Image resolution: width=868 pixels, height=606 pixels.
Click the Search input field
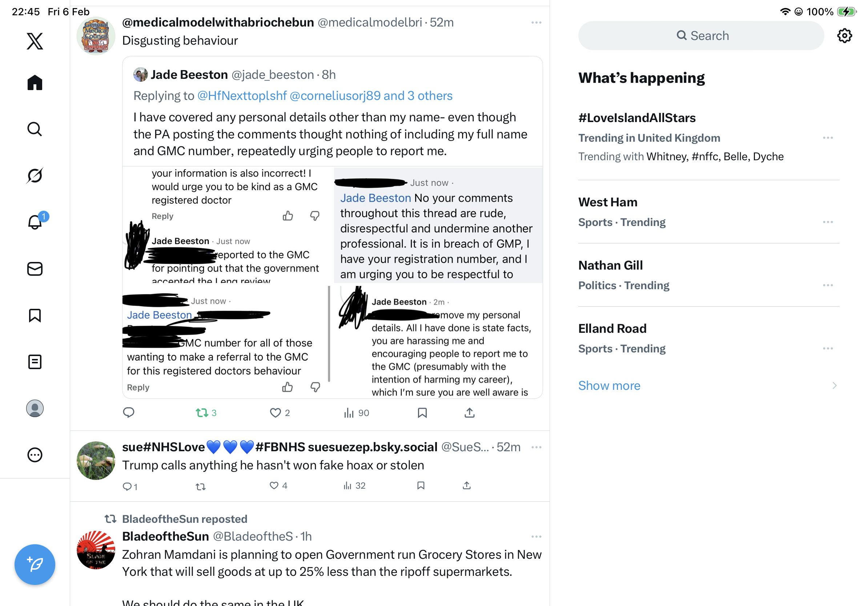pos(701,36)
